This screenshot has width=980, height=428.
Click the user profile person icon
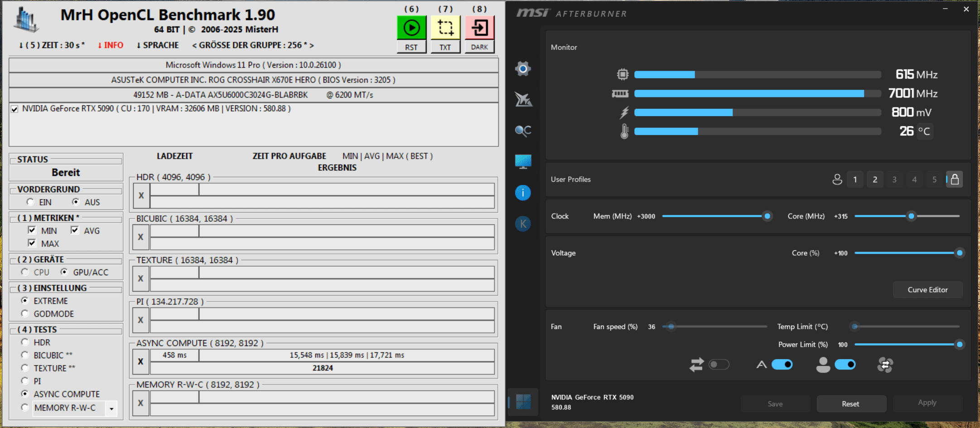coord(837,180)
